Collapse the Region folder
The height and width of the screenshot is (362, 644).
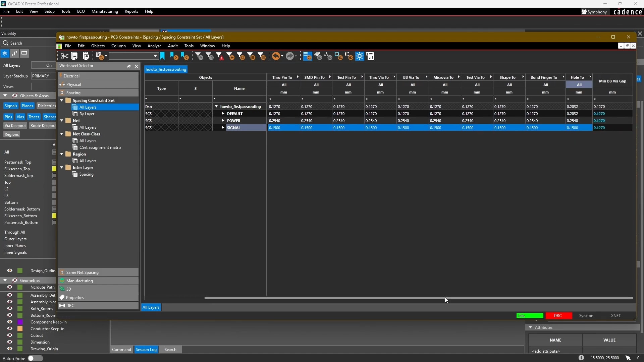[x=62, y=154]
